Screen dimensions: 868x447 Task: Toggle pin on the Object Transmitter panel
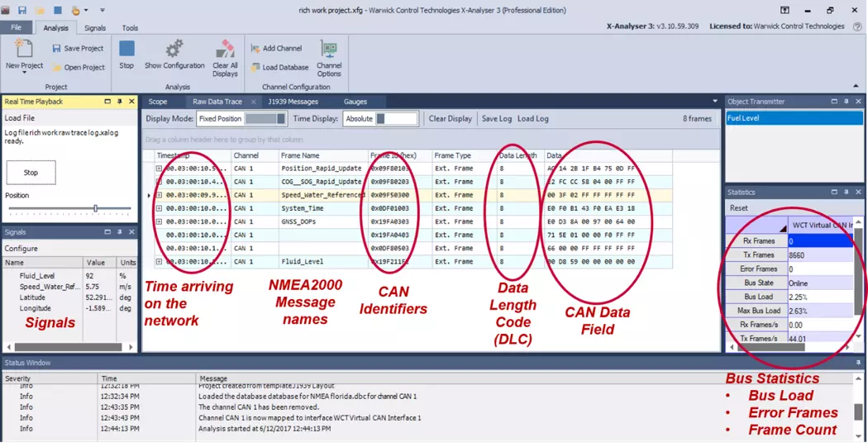(846, 102)
